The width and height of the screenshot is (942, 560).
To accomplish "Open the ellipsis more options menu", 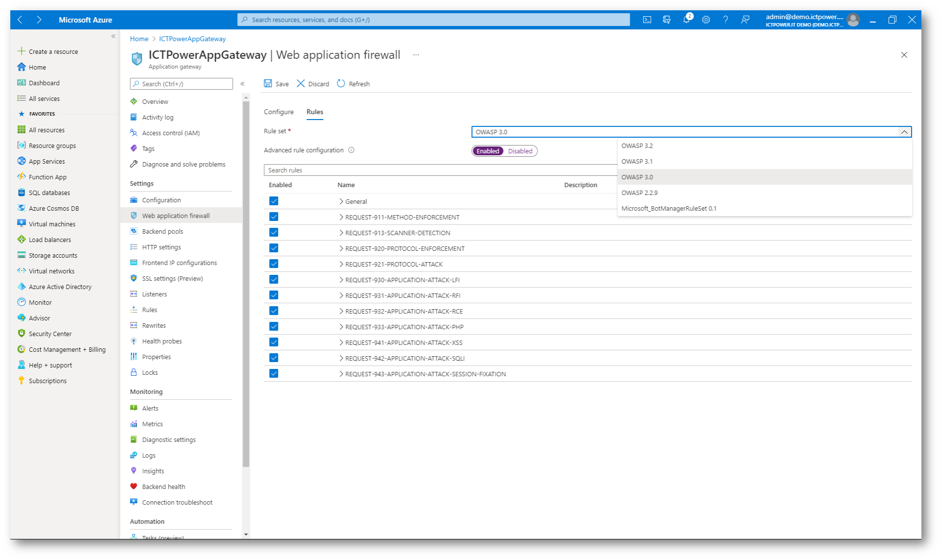I will coord(416,55).
